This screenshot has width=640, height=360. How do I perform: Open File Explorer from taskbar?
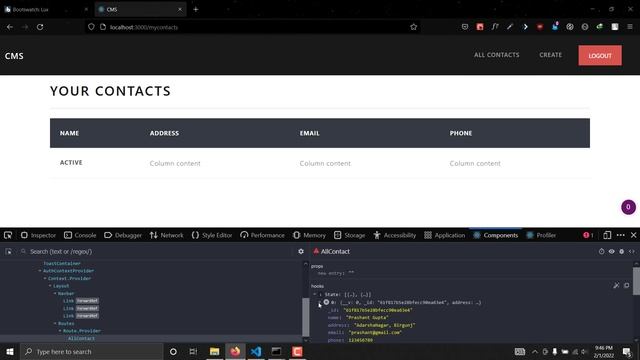click(x=214, y=351)
